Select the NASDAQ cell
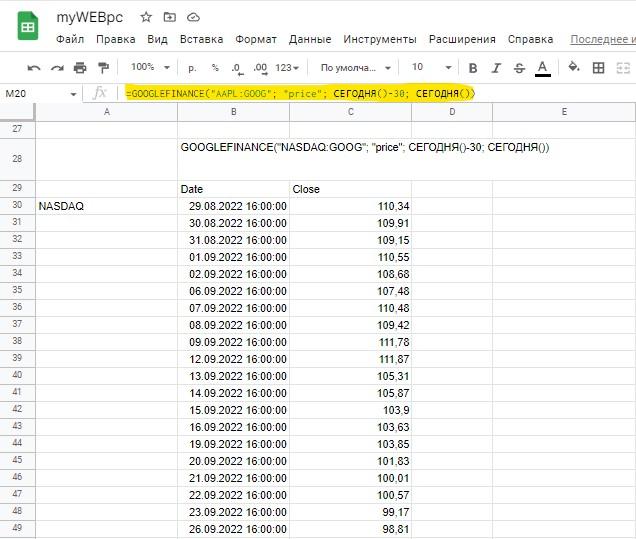This screenshot has height=539, width=636. click(106, 206)
